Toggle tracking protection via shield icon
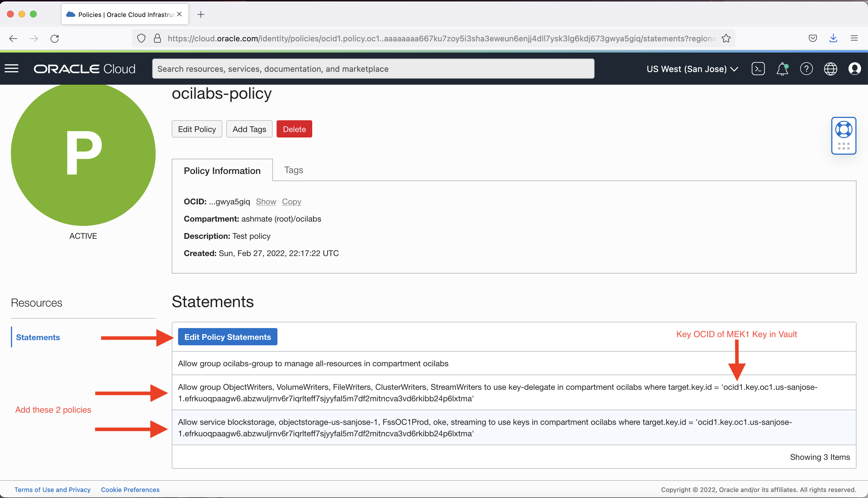 click(x=141, y=38)
